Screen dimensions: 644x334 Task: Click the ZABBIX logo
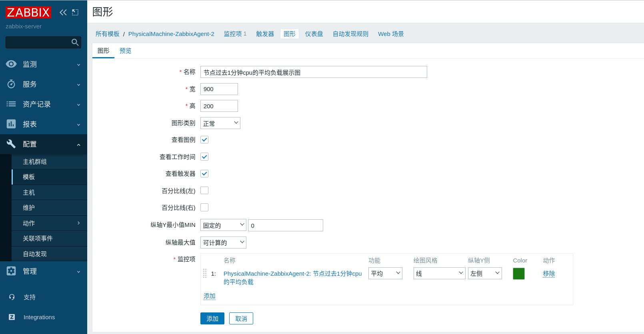(x=28, y=12)
